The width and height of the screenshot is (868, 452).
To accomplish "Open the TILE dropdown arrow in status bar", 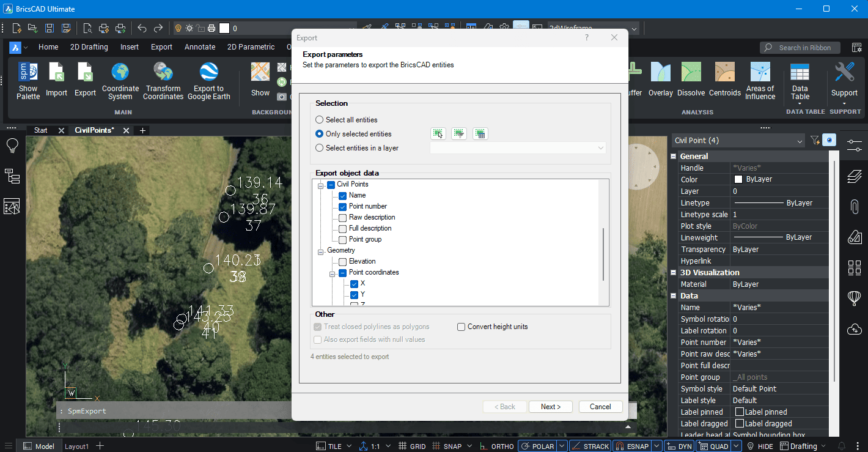I will [x=349, y=446].
